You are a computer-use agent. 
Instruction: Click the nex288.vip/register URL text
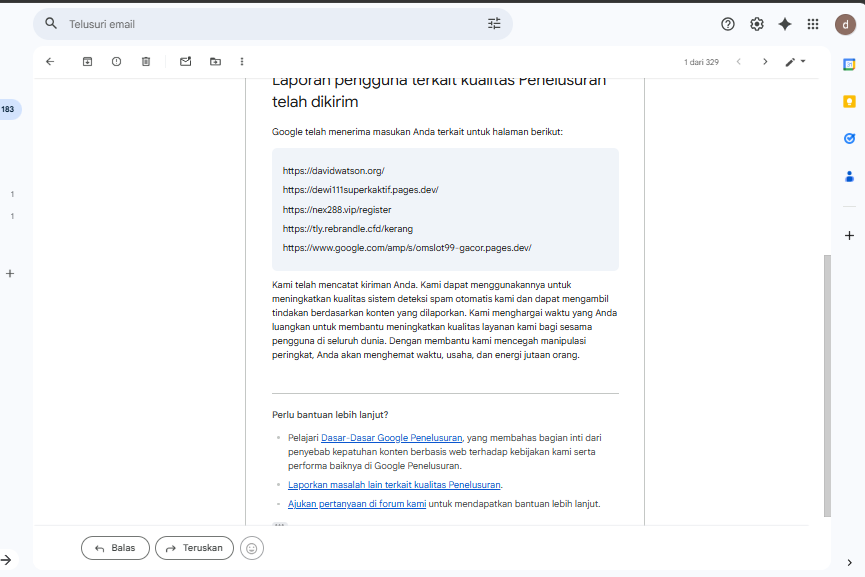pyautogui.click(x=337, y=210)
